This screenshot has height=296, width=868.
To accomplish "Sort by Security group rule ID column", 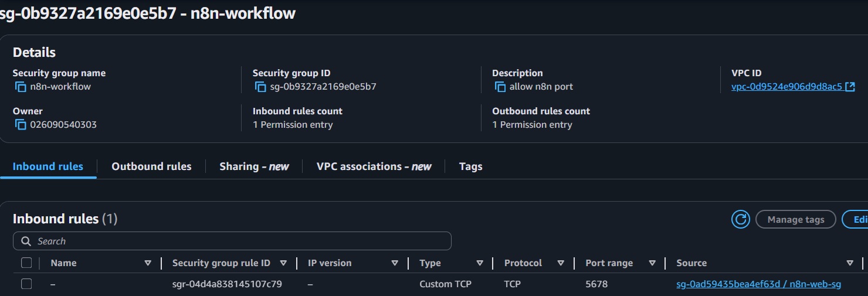I will 283,263.
